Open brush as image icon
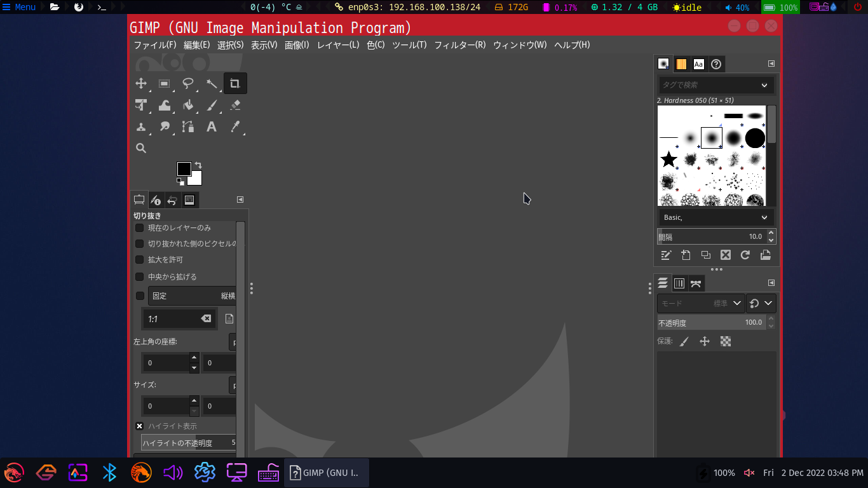The width and height of the screenshot is (868, 488). coord(765,255)
